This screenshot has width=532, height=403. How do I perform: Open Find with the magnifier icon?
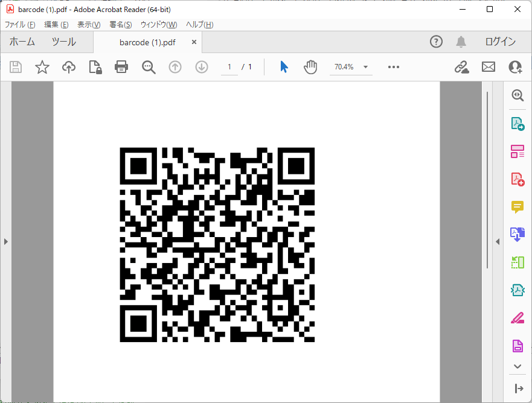click(x=149, y=67)
